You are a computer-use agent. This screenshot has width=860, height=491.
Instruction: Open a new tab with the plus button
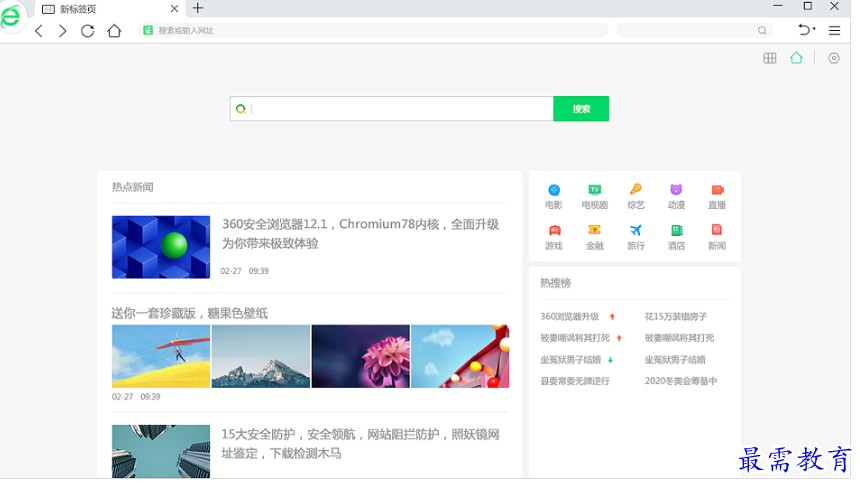click(x=198, y=8)
